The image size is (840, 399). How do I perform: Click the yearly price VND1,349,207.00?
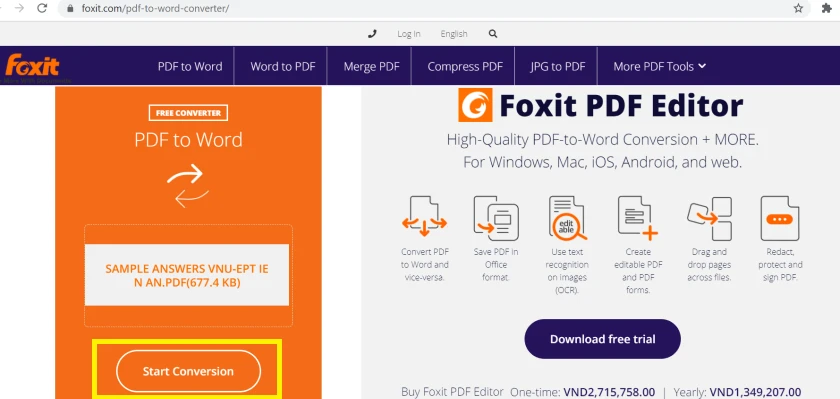[x=754, y=392]
